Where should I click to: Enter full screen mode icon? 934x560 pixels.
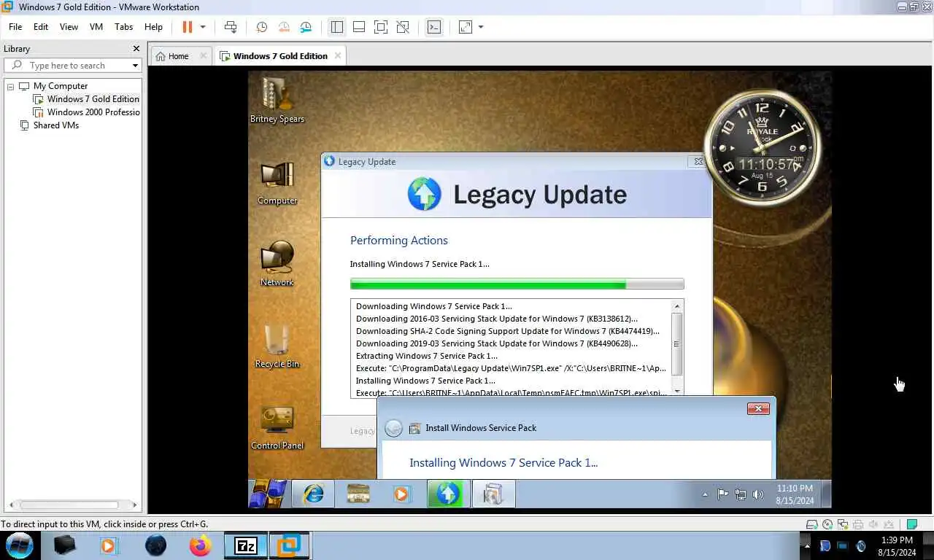coord(381,27)
